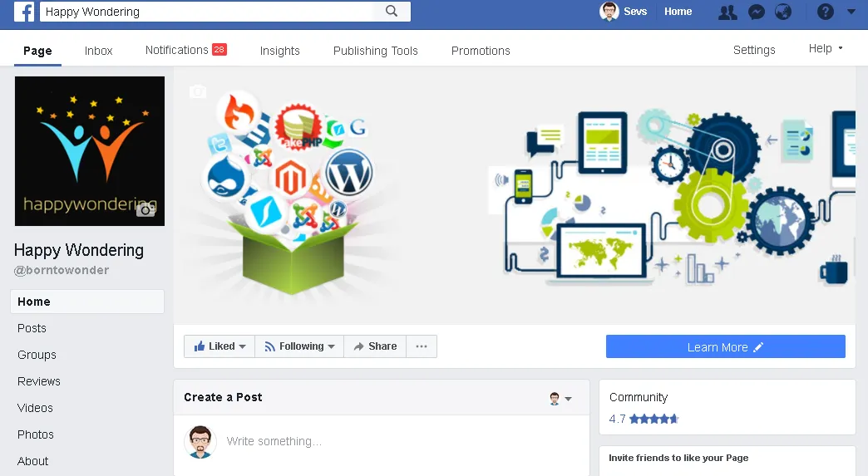Click the Community star rating
The height and width of the screenshot is (476, 868).
click(x=644, y=419)
